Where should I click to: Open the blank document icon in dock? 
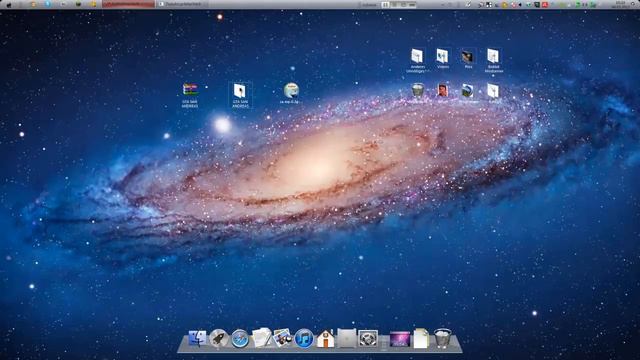(x=421, y=338)
